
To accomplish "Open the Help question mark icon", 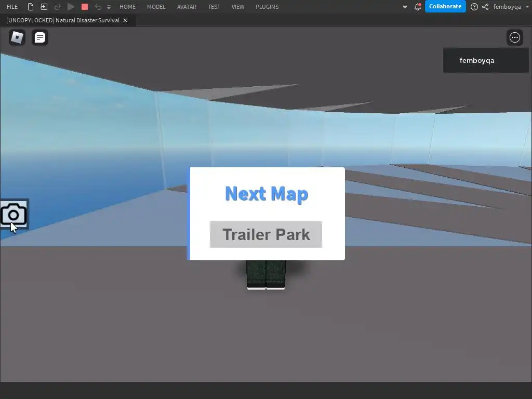I will pos(474,7).
